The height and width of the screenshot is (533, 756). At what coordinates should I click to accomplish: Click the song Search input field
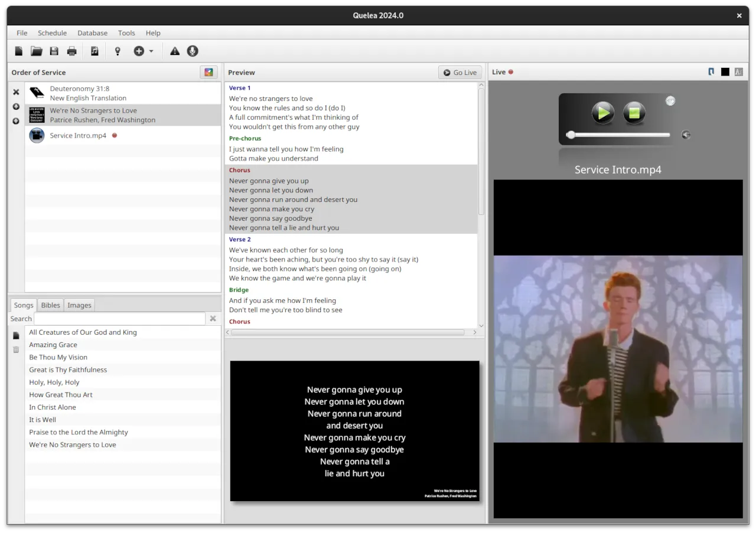click(120, 319)
